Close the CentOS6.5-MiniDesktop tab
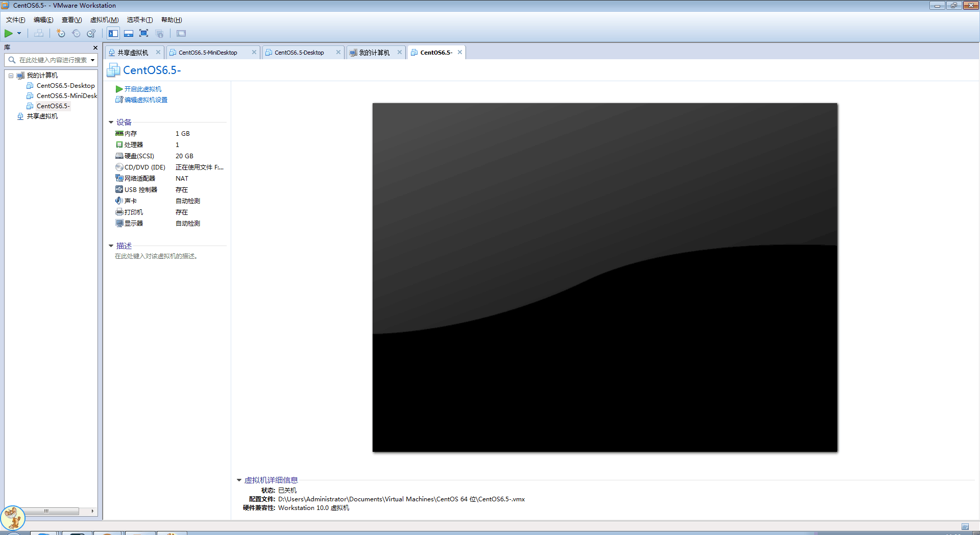 [254, 52]
